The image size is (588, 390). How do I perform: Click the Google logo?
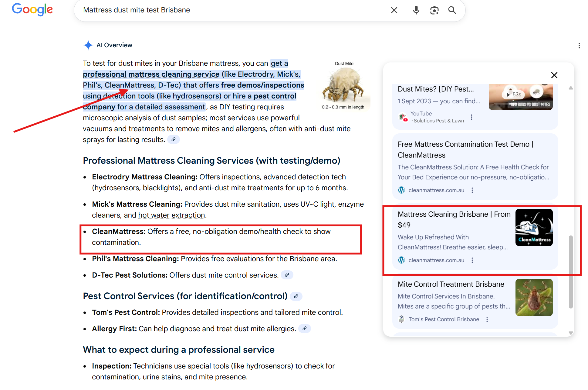click(32, 9)
